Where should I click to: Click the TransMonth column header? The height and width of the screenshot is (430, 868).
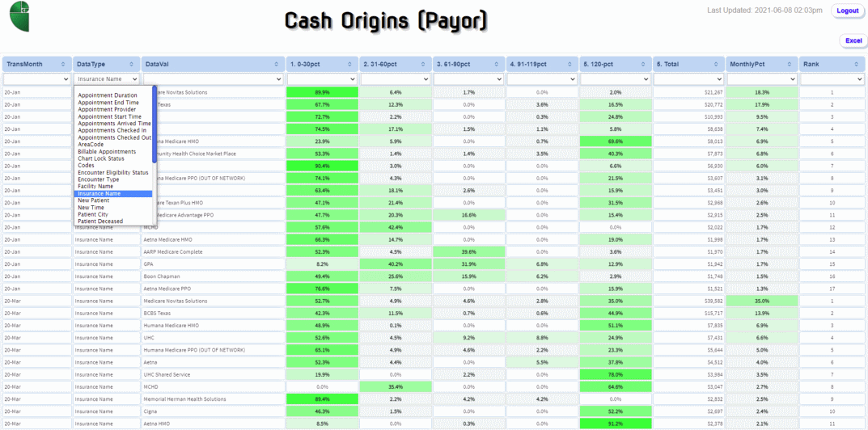36,65
